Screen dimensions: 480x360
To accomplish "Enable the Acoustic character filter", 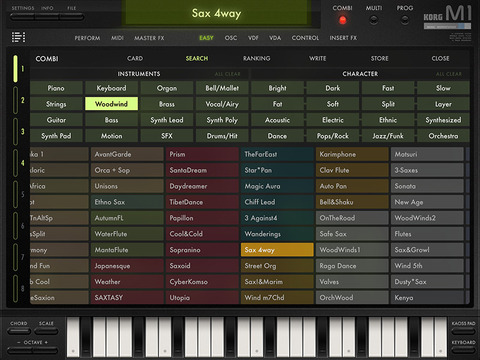I will click(277, 120).
